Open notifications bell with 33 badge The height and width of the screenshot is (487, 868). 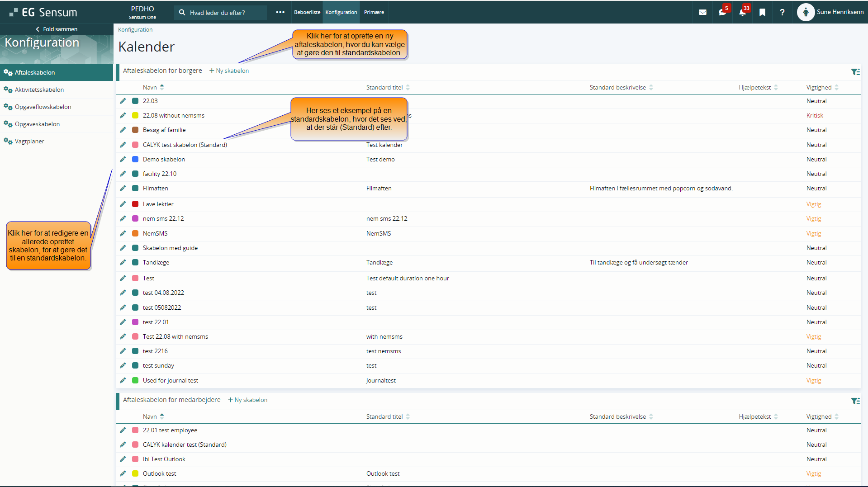coord(742,12)
